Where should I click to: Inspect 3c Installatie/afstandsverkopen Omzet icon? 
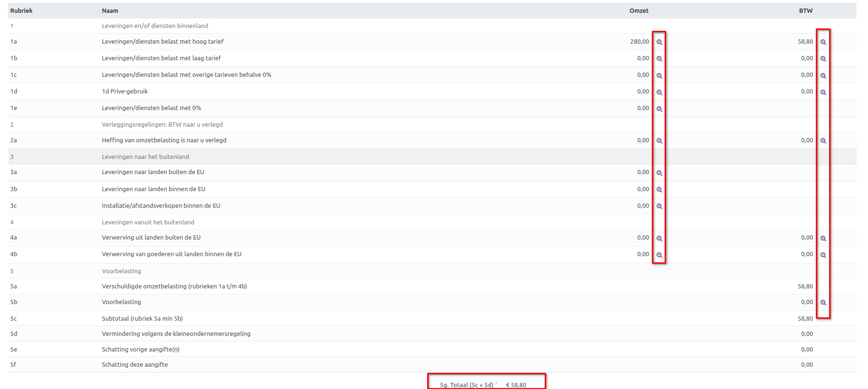[x=659, y=206]
